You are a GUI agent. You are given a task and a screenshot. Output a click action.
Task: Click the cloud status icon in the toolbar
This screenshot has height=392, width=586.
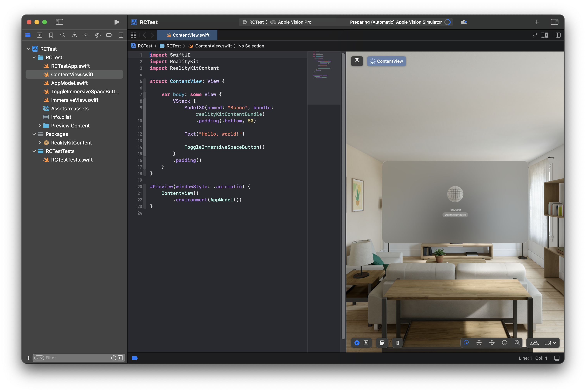coord(464,22)
